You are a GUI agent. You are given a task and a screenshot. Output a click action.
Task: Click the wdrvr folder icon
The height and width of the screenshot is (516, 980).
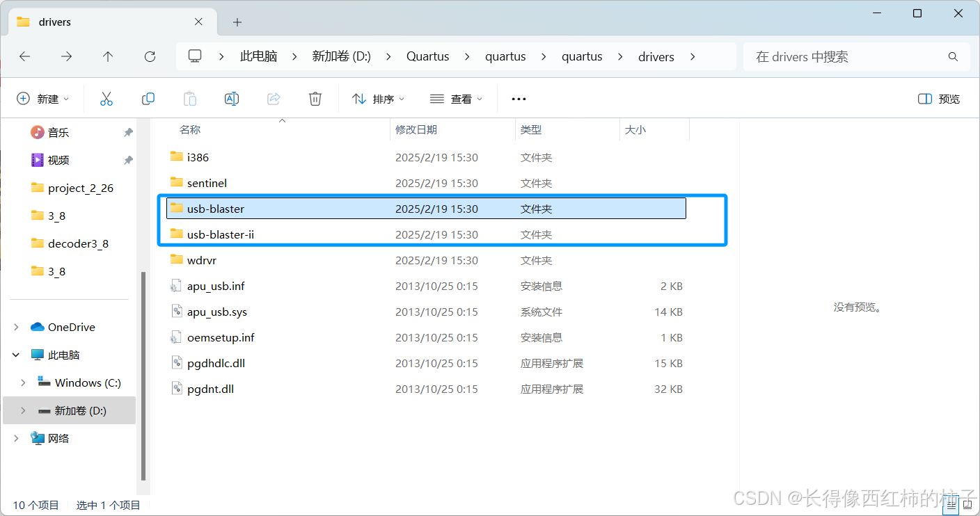coord(176,259)
